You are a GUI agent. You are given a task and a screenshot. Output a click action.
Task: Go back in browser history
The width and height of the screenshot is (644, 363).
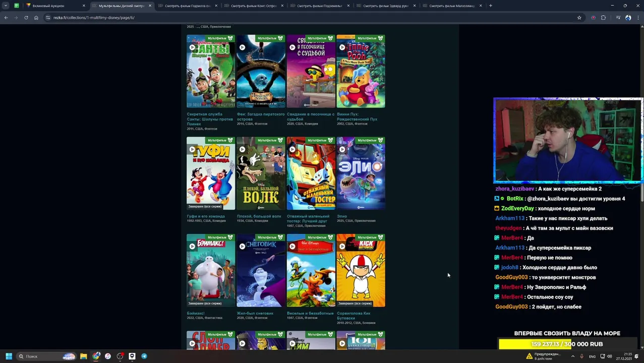[x=6, y=18]
